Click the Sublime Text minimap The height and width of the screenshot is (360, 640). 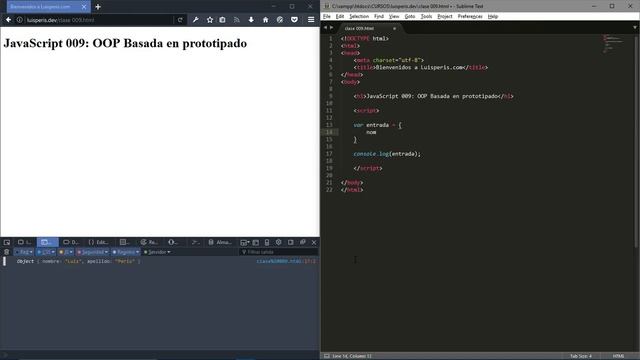613,44
